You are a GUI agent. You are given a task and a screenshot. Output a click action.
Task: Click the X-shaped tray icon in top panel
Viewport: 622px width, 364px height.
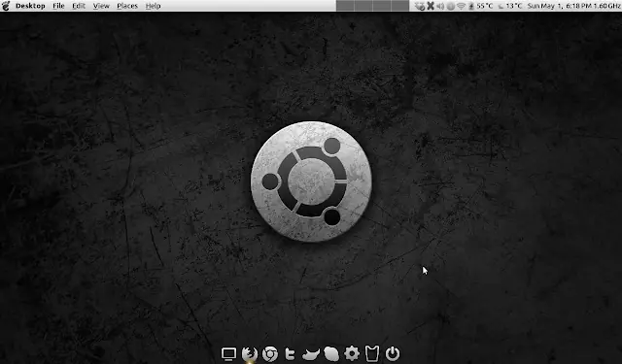431,6
